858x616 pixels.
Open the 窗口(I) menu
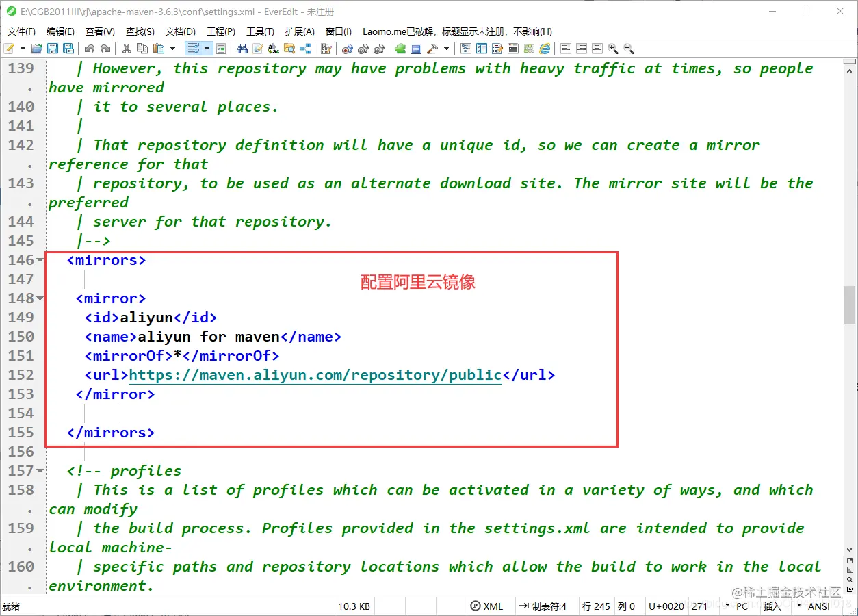click(339, 31)
